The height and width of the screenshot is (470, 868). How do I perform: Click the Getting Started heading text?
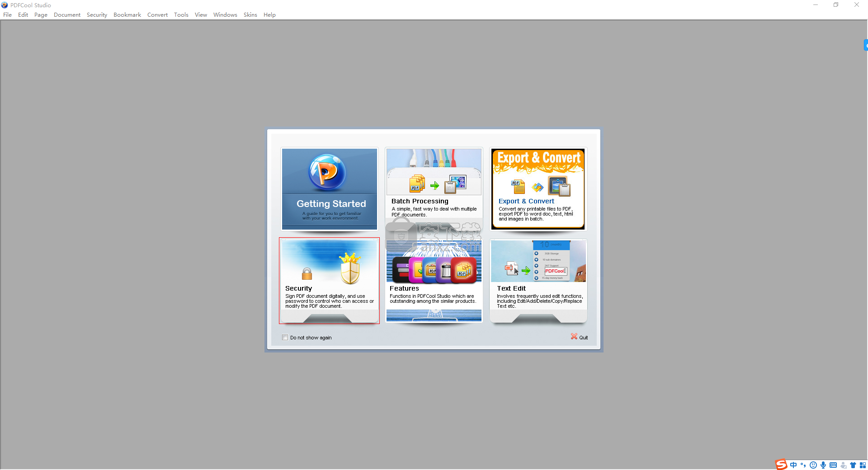[331, 204]
